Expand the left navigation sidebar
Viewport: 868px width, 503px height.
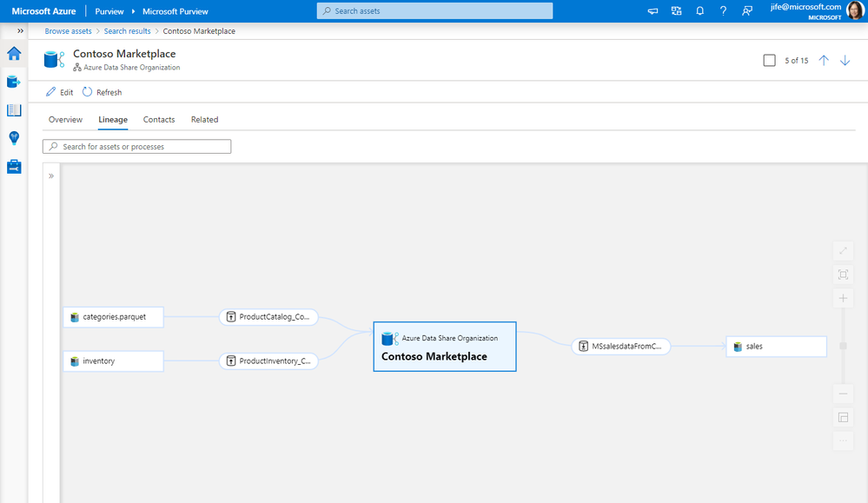point(21,31)
